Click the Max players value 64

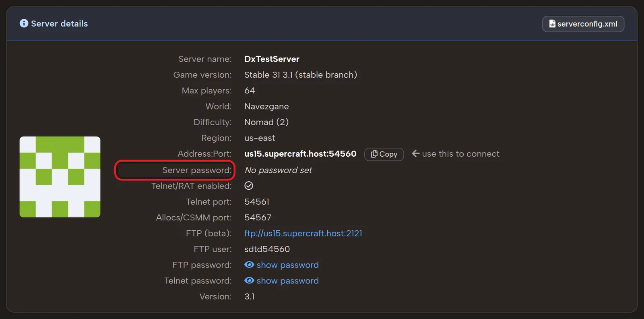pyautogui.click(x=250, y=91)
